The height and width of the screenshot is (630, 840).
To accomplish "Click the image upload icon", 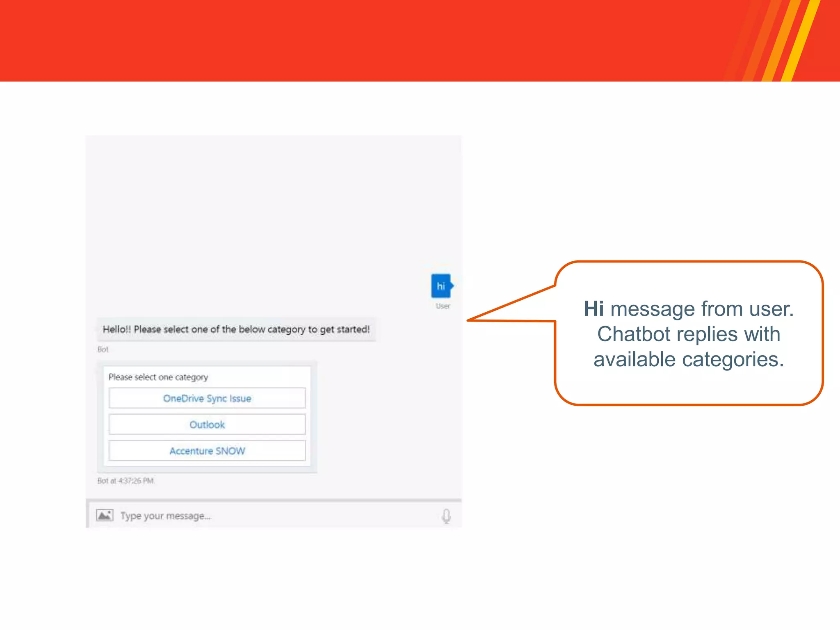I will point(105,515).
